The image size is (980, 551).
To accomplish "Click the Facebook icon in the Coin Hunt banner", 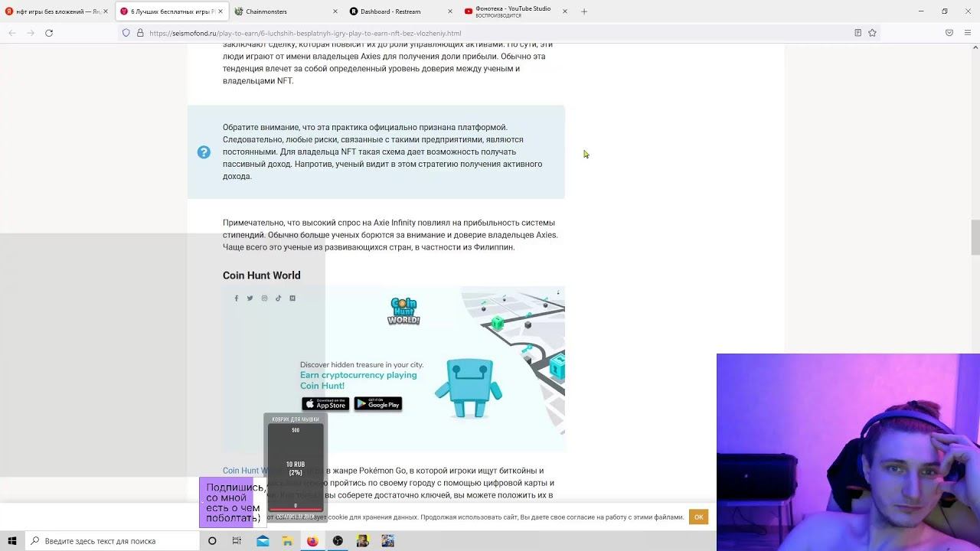I will (237, 298).
